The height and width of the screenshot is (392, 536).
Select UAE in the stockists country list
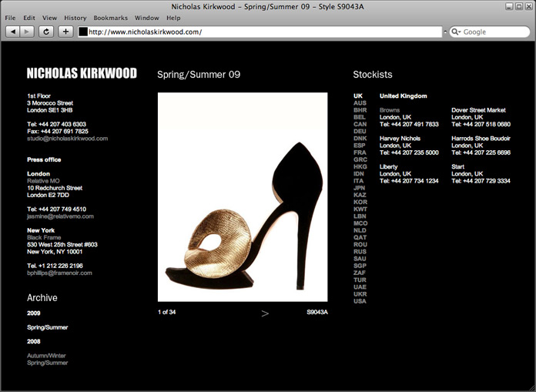360,287
